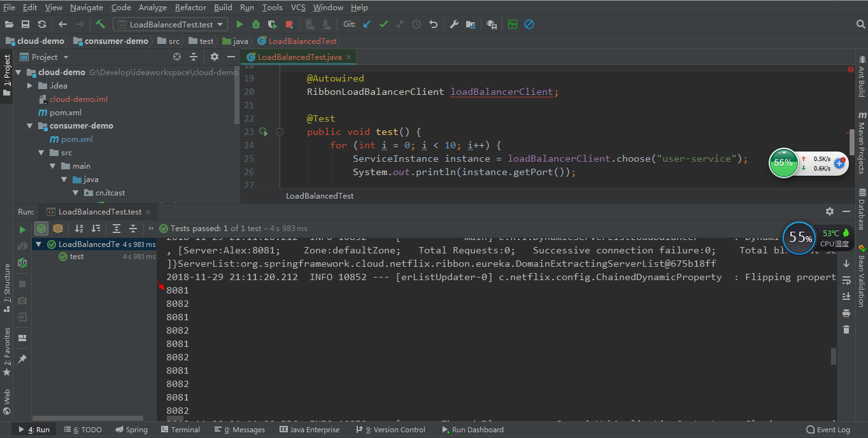
Task: Select LoadBalancedTest.test tab in Run panel
Action: pyautogui.click(x=98, y=211)
